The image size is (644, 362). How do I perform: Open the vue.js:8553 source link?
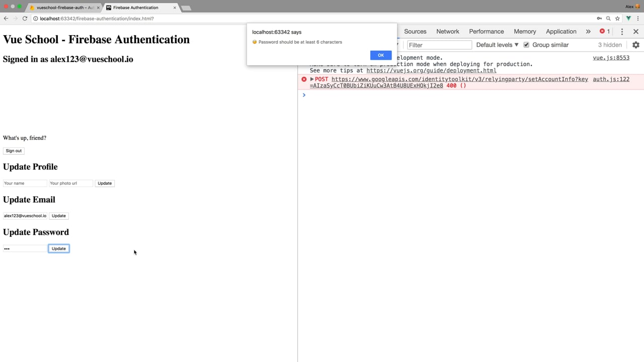[611, 58]
